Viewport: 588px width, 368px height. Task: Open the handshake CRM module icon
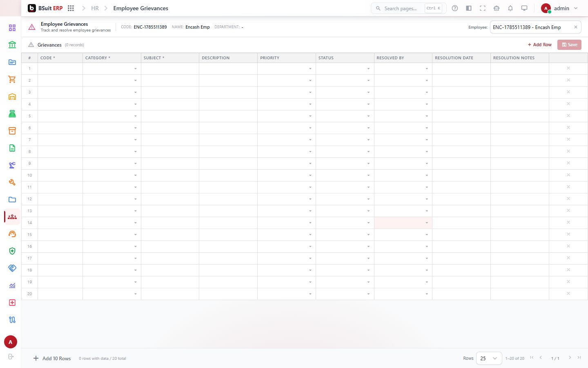[12, 268]
